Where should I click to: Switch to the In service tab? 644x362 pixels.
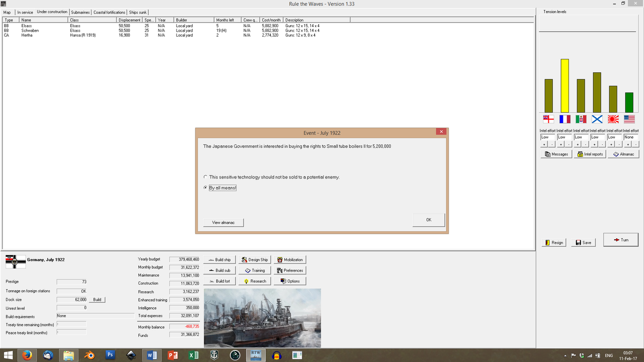pyautogui.click(x=25, y=12)
